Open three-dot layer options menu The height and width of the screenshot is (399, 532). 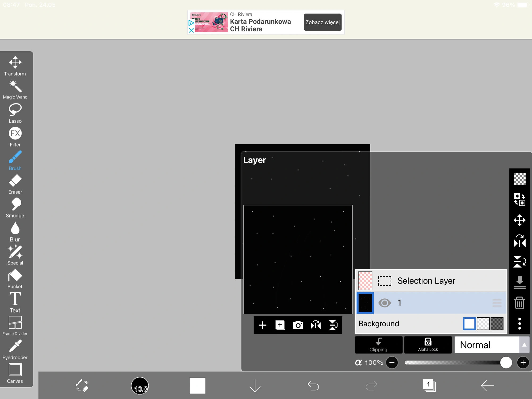[519, 323]
